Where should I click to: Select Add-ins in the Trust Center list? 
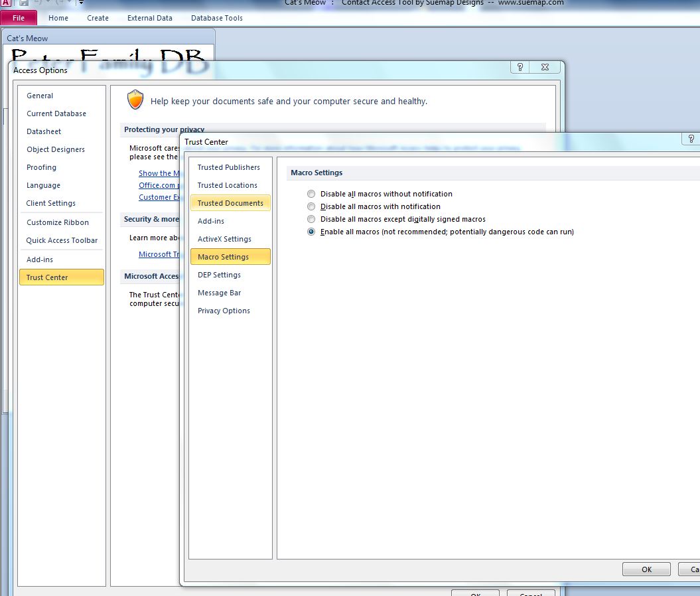230,221
